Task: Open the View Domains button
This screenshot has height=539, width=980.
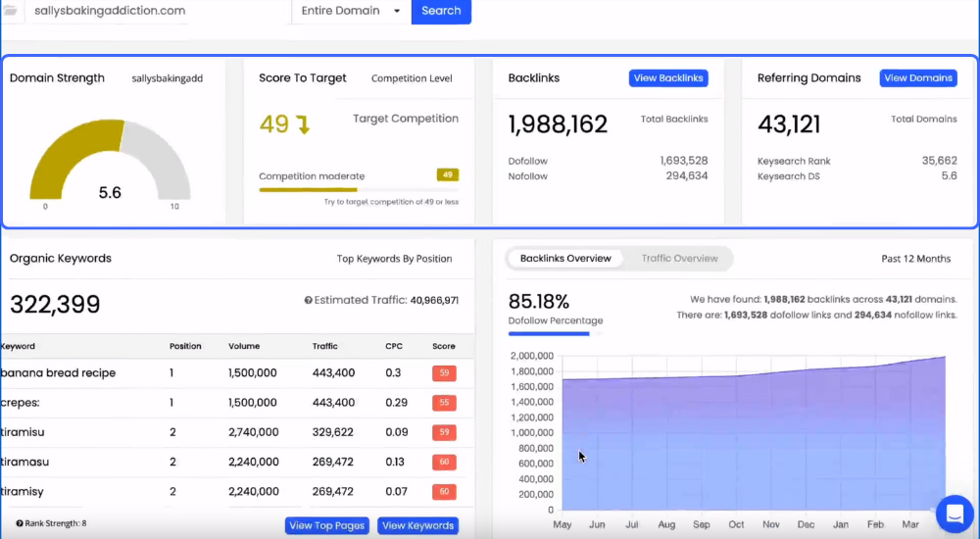Action: 918,78
